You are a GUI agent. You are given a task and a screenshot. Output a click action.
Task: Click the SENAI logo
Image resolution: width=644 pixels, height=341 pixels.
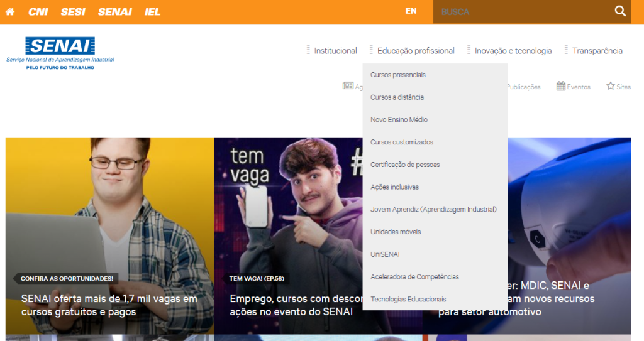click(60, 53)
